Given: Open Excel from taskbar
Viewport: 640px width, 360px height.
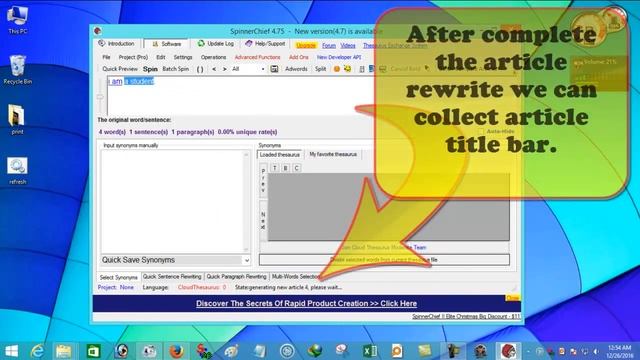Looking at the screenshot, I should (370, 351).
